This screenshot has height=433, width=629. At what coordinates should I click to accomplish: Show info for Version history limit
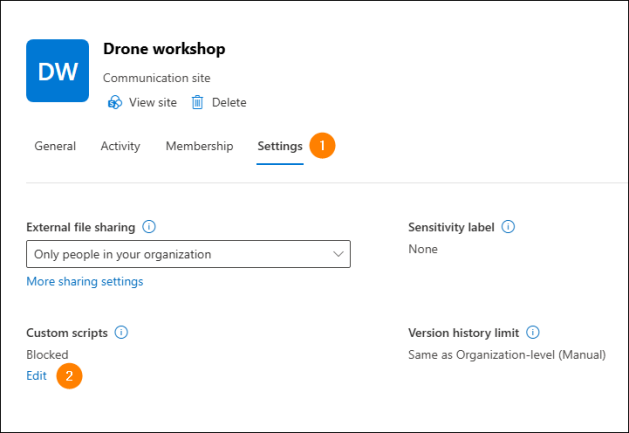click(x=533, y=332)
